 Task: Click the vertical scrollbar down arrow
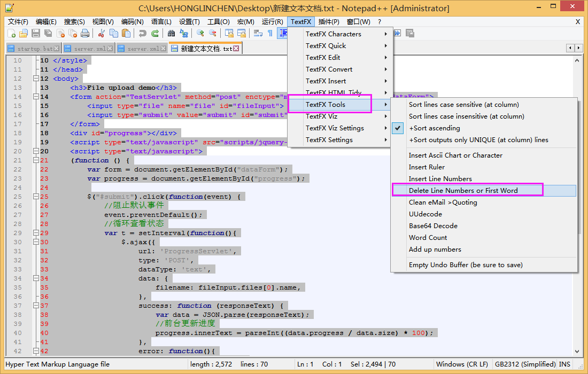coord(577,352)
